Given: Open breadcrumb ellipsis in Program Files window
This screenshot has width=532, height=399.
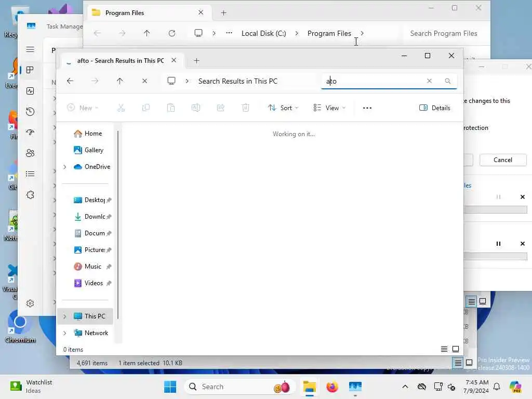Looking at the screenshot, I should (229, 33).
